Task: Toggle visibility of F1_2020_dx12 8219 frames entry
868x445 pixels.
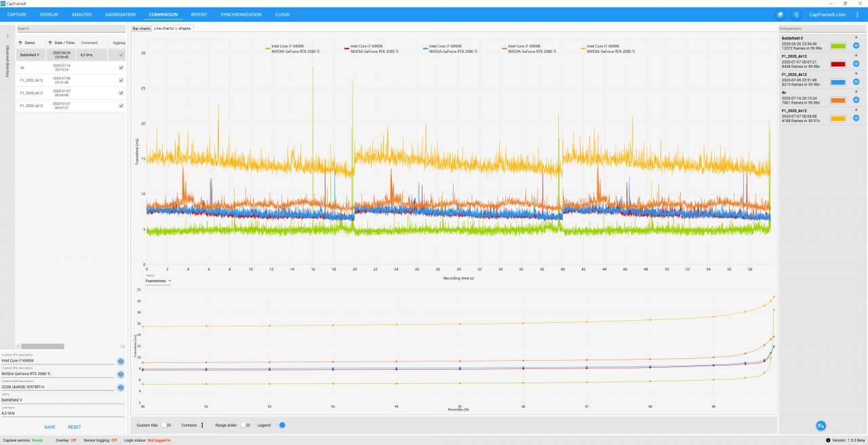Action: pos(856,82)
